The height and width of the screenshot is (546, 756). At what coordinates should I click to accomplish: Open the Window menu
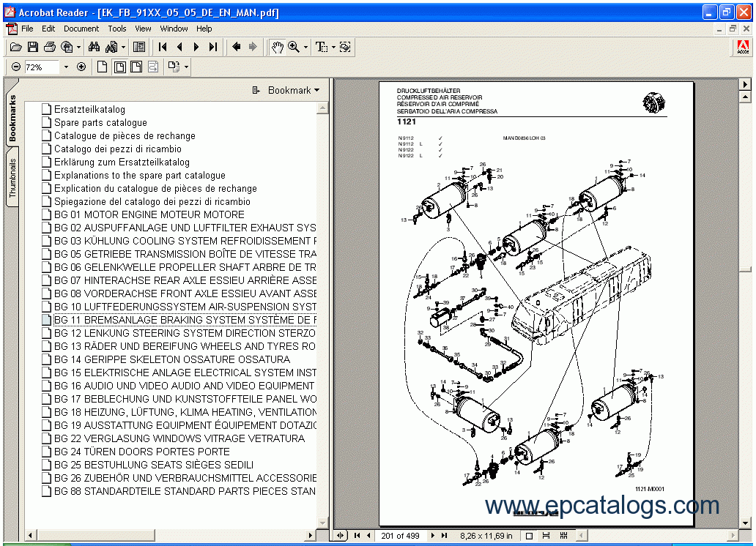click(174, 29)
